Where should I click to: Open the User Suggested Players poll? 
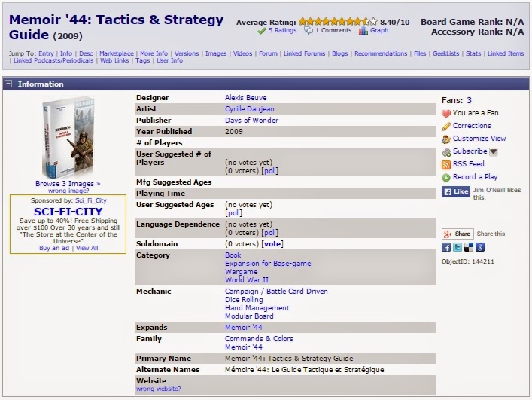tap(270, 171)
